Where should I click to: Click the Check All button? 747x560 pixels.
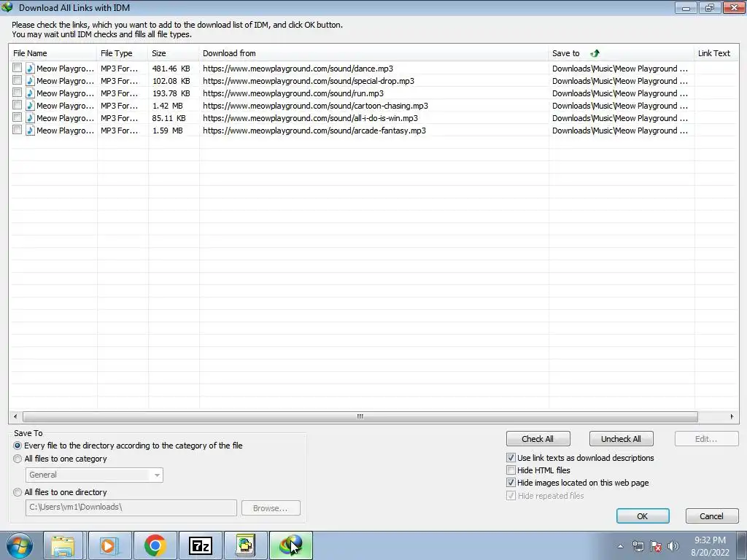tap(538, 438)
